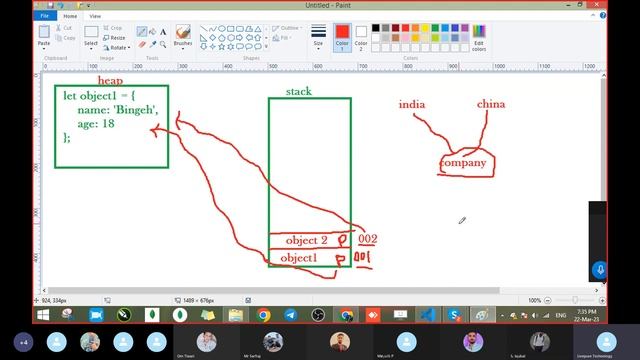Expand the Shapes gallery with bottom arrow

coord(266,47)
